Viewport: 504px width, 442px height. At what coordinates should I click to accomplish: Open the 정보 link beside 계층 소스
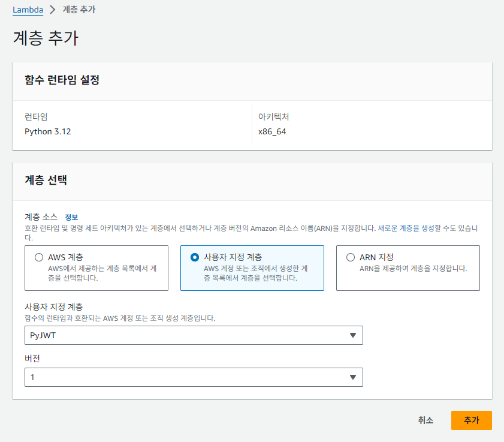pos(71,217)
